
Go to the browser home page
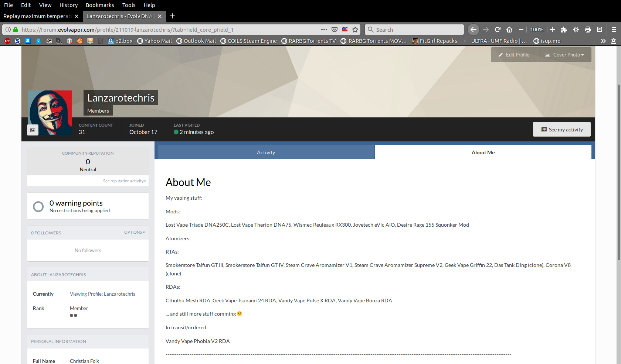[509, 30]
